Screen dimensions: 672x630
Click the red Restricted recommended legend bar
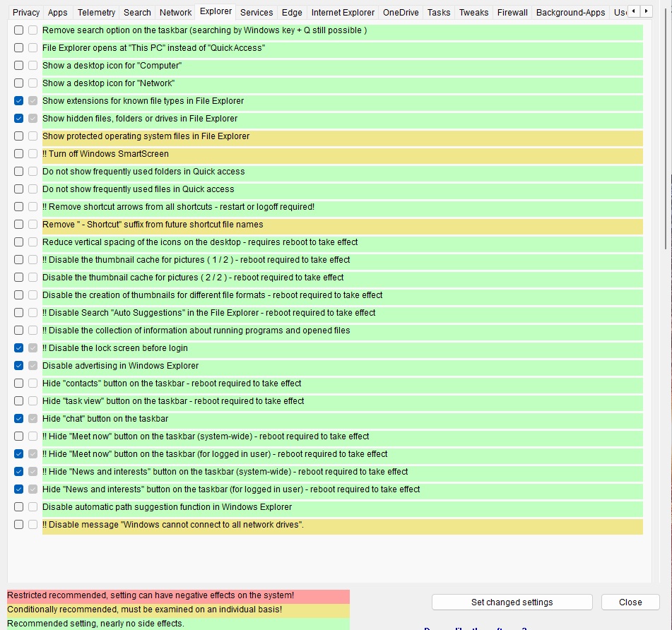pos(178,596)
